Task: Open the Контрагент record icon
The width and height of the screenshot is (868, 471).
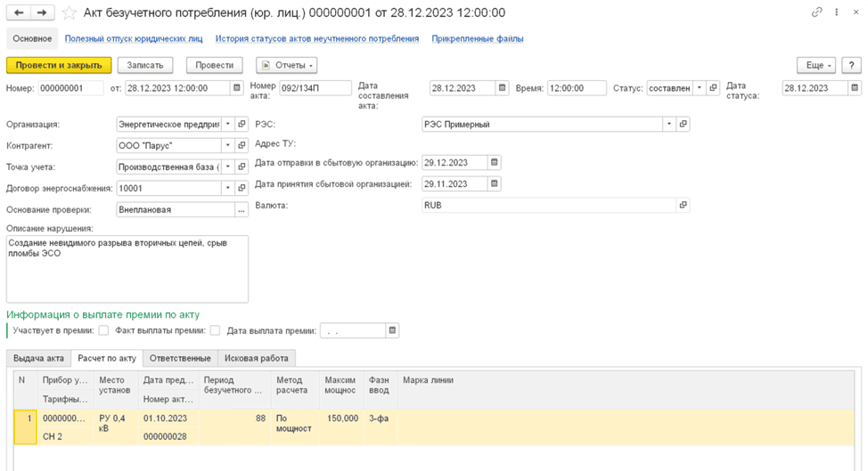Action: [242, 145]
